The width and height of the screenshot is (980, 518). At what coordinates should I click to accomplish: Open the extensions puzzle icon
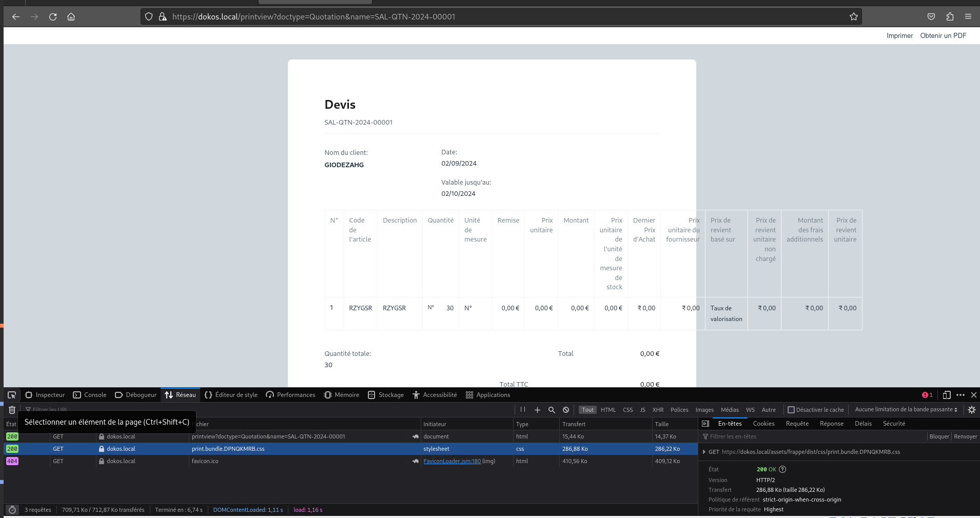[x=950, y=16]
